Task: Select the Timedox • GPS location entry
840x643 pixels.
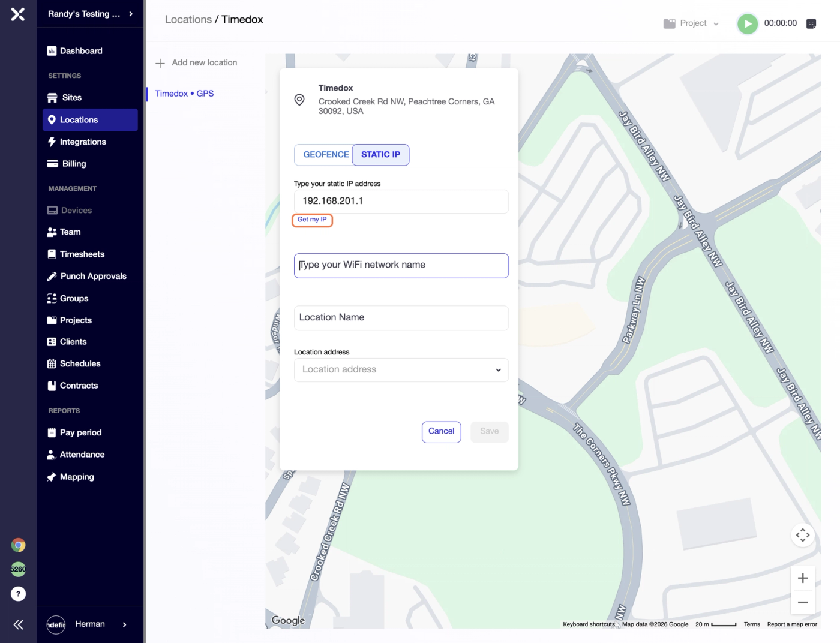Action: [184, 94]
